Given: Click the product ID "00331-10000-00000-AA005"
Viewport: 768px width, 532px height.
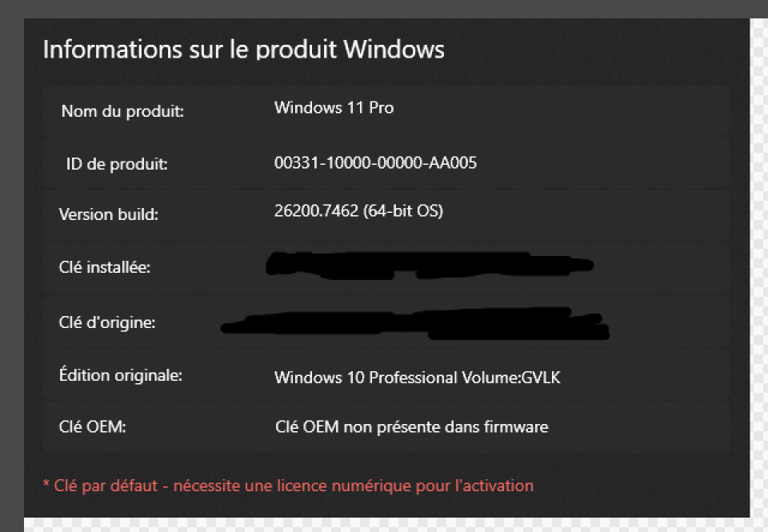Looking at the screenshot, I should pyautogui.click(x=375, y=162).
